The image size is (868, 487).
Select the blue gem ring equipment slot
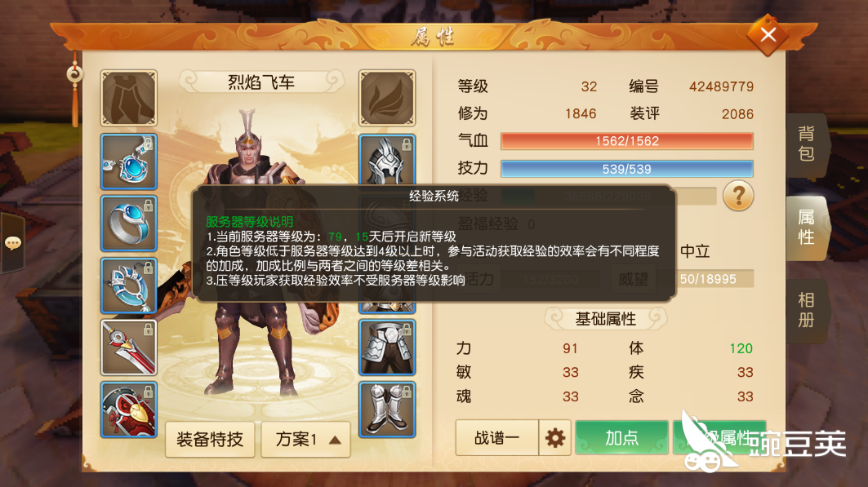pos(128,224)
